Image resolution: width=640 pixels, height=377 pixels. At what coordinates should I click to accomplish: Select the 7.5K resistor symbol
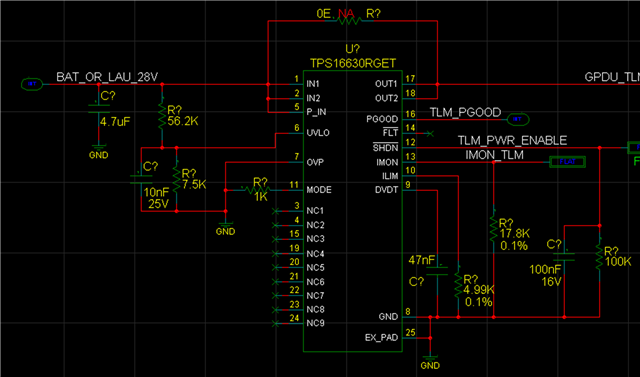pos(176,180)
